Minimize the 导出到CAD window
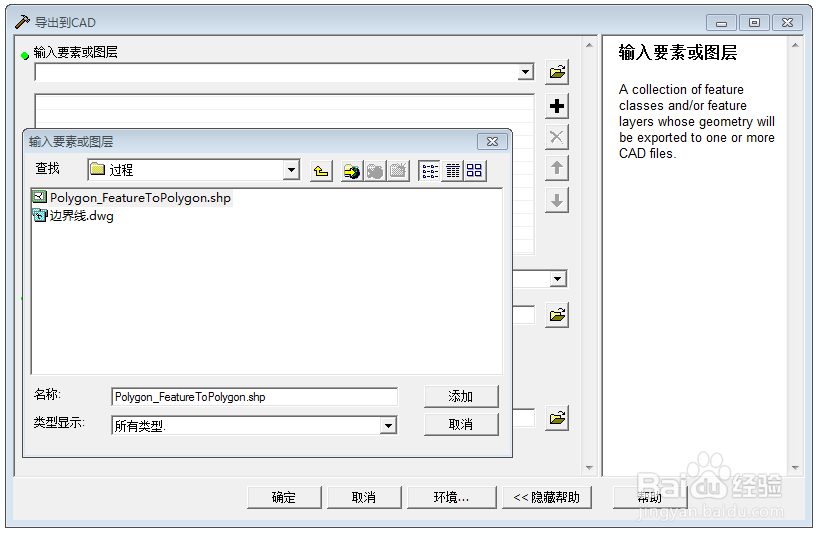Image resolution: width=830 pixels, height=540 pixels. pyautogui.click(x=721, y=23)
